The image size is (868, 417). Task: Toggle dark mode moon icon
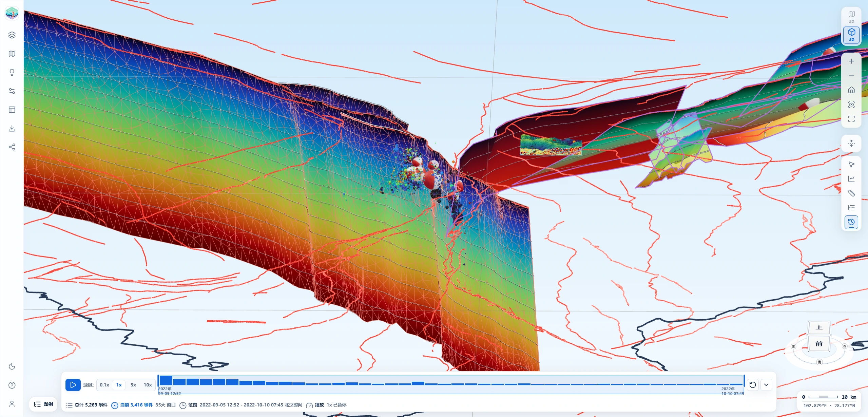tap(12, 366)
